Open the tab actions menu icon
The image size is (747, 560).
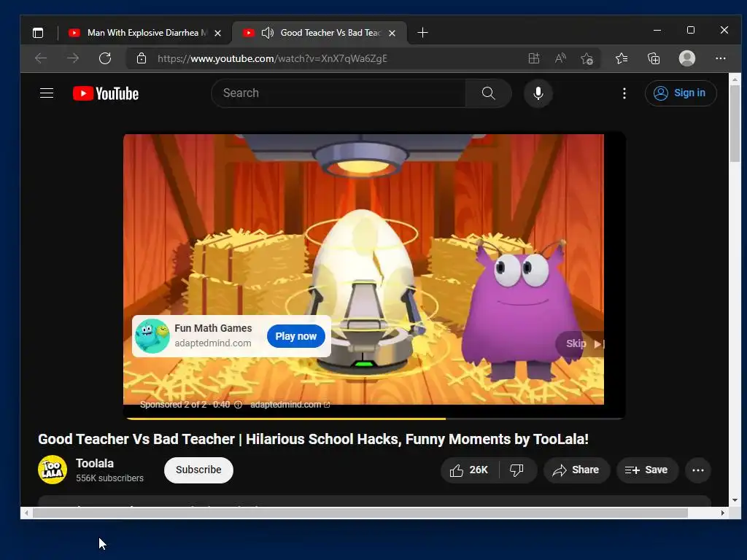pos(38,33)
